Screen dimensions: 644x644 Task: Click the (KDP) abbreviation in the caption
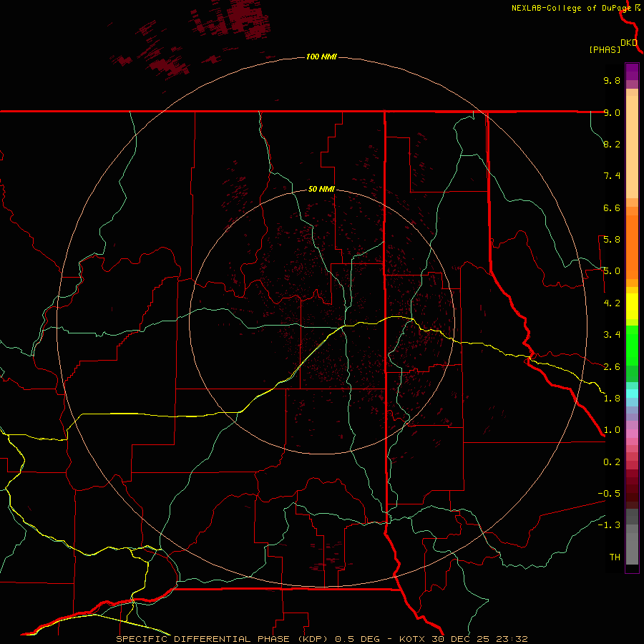[x=313, y=639]
